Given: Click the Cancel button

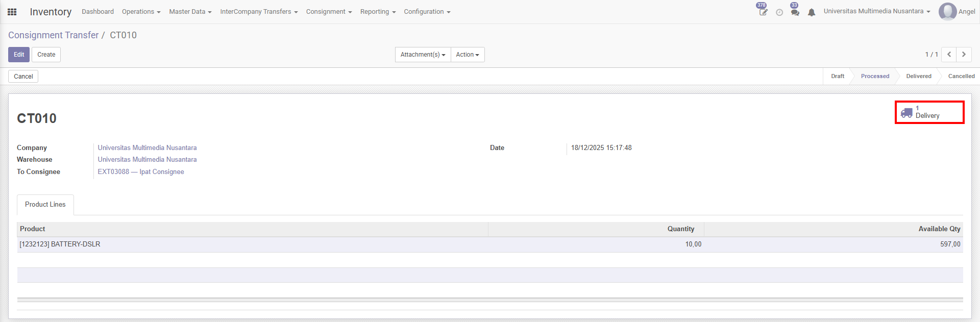Looking at the screenshot, I should click(x=23, y=77).
